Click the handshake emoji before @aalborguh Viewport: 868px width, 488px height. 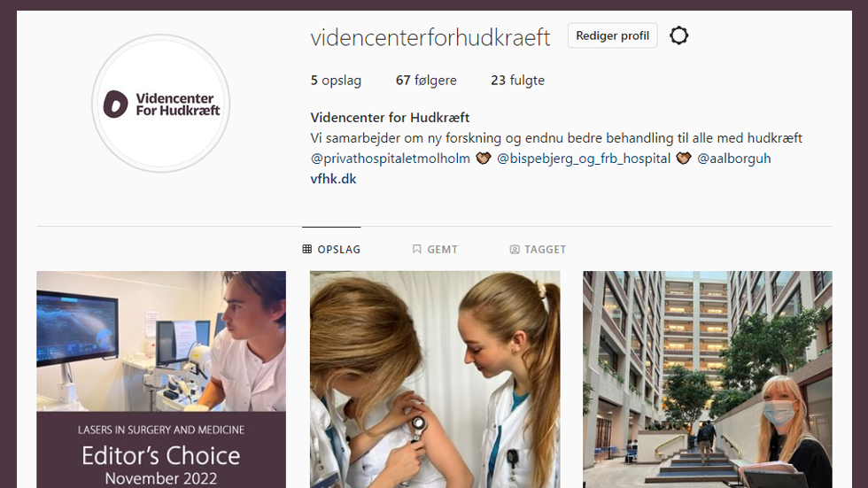pos(684,159)
